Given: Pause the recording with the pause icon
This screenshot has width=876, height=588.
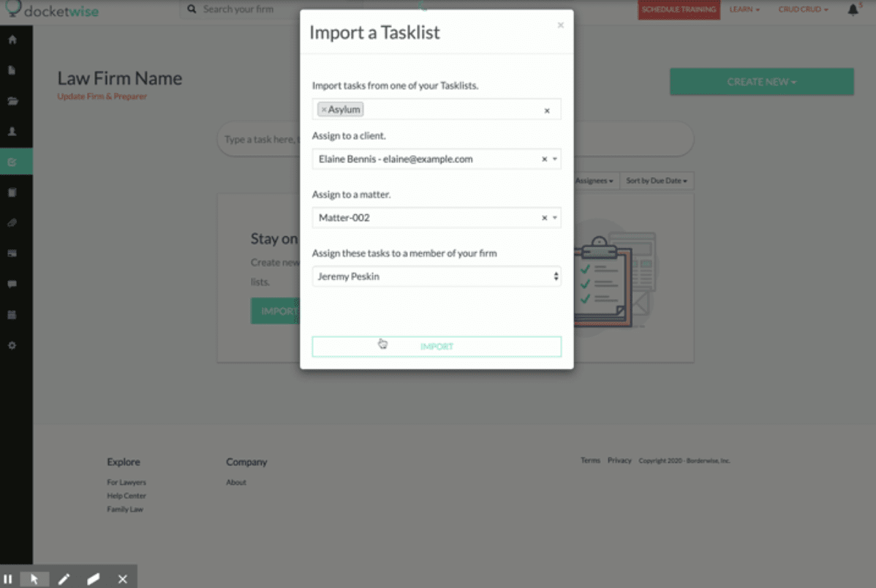Looking at the screenshot, I should (x=10, y=578).
